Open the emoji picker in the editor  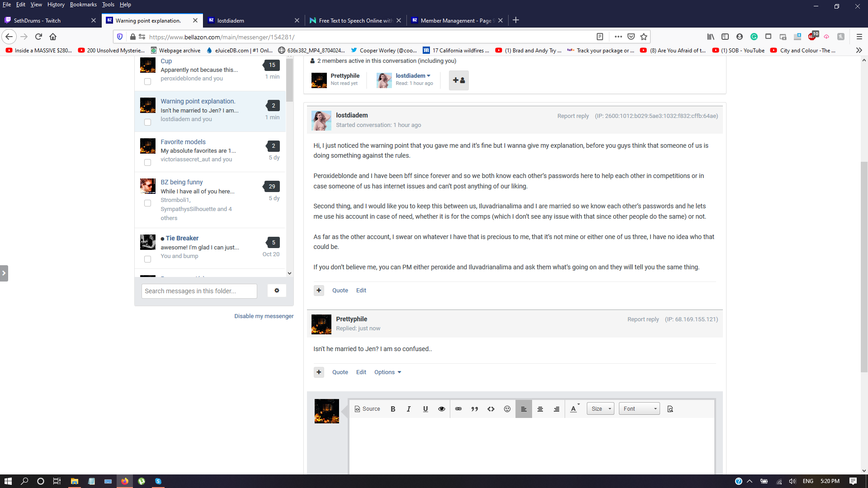coord(507,409)
